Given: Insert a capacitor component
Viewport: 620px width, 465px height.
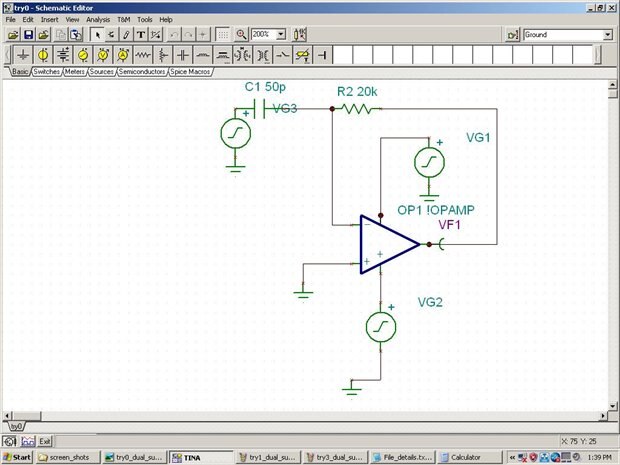Looking at the screenshot, I should pyautogui.click(x=183, y=55).
